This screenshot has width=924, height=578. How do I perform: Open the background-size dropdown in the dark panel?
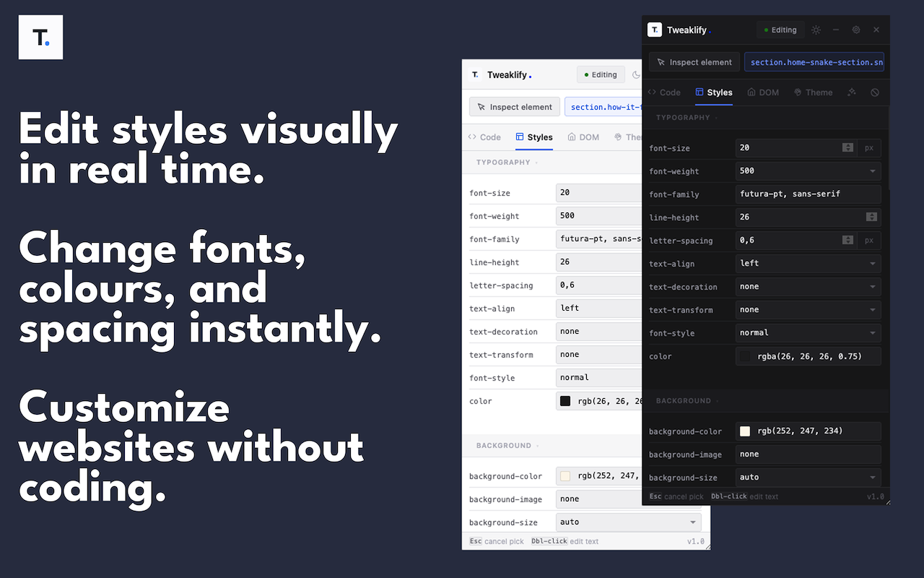coord(808,478)
